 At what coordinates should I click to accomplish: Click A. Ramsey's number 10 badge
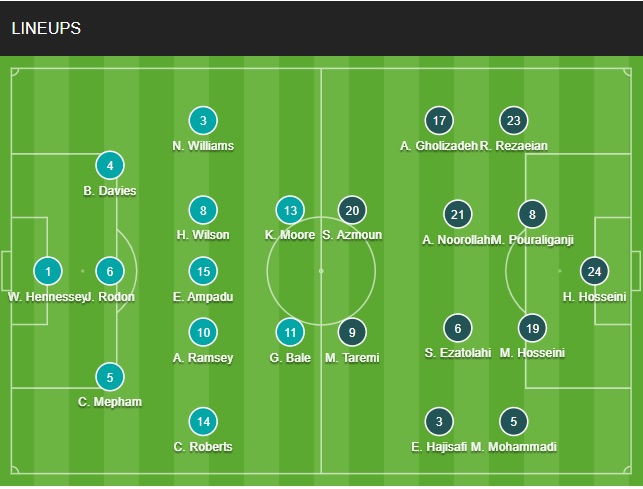coord(203,332)
